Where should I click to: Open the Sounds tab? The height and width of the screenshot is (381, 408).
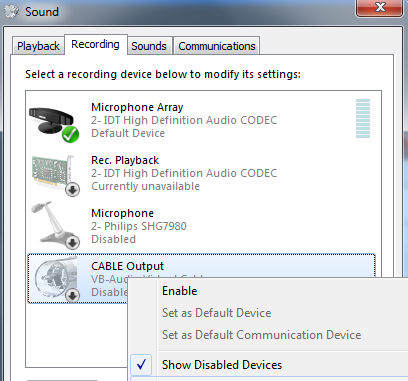[x=149, y=46]
